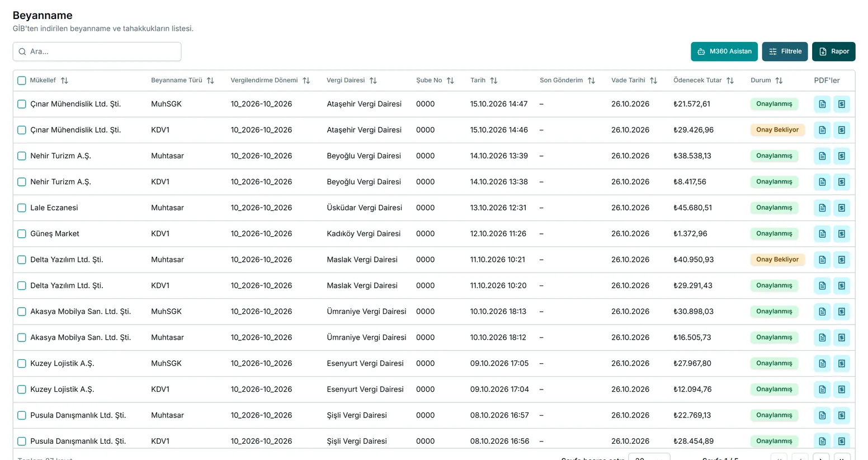Sort by the Beyanname Türü column
Image resolution: width=868 pixels, height=460 pixels.
(210, 81)
